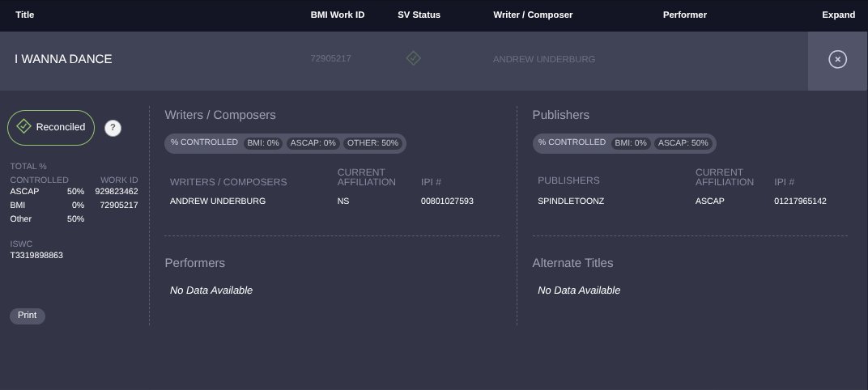Select writer IPI number 00801027593
This screenshot has width=868, height=390.
(447, 201)
